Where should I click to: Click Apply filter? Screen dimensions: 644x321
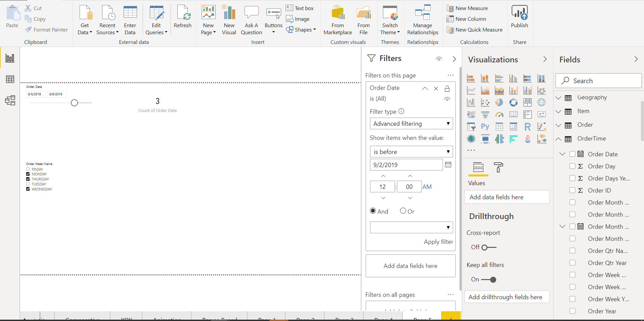point(438,242)
